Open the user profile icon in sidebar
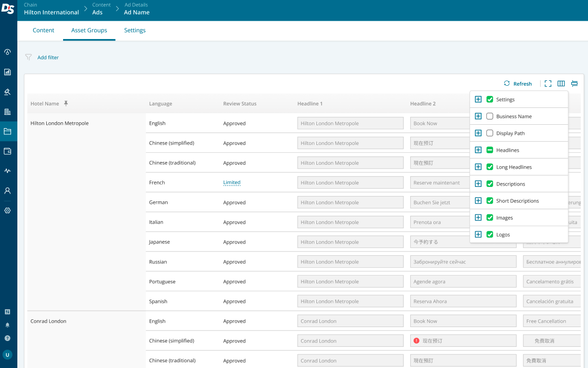 pyautogui.click(x=7, y=191)
